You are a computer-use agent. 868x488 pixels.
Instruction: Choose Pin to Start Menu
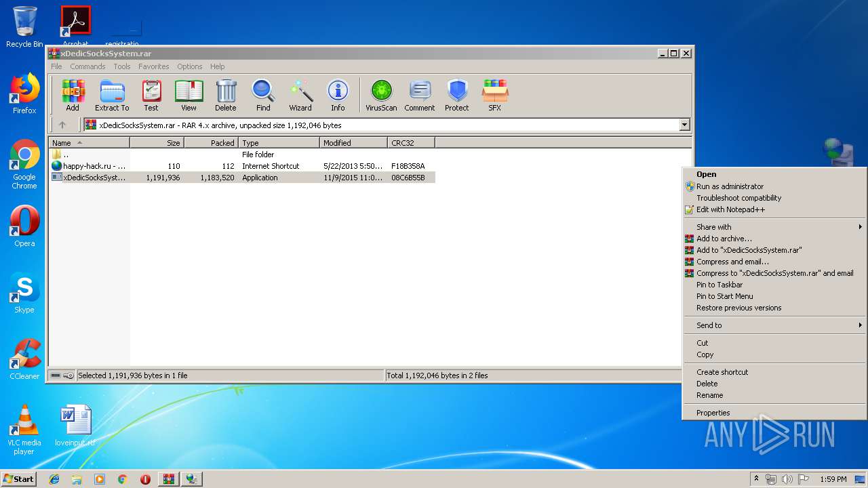(774, 296)
